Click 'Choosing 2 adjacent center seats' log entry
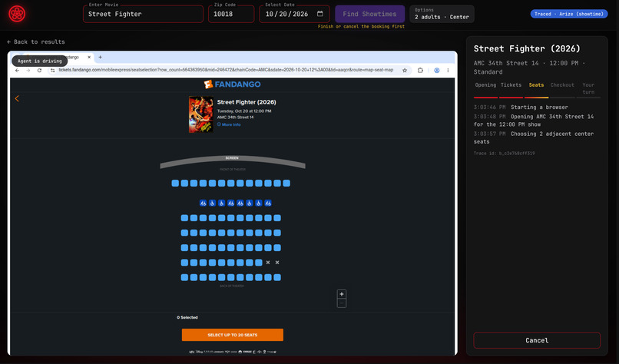This screenshot has height=364, width=619. (x=534, y=137)
